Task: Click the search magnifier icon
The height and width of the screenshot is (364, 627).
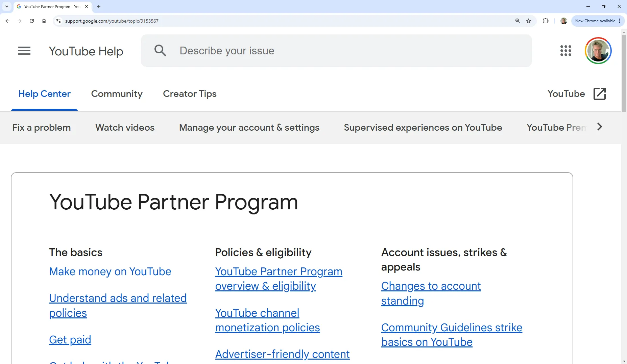Action: click(160, 51)
